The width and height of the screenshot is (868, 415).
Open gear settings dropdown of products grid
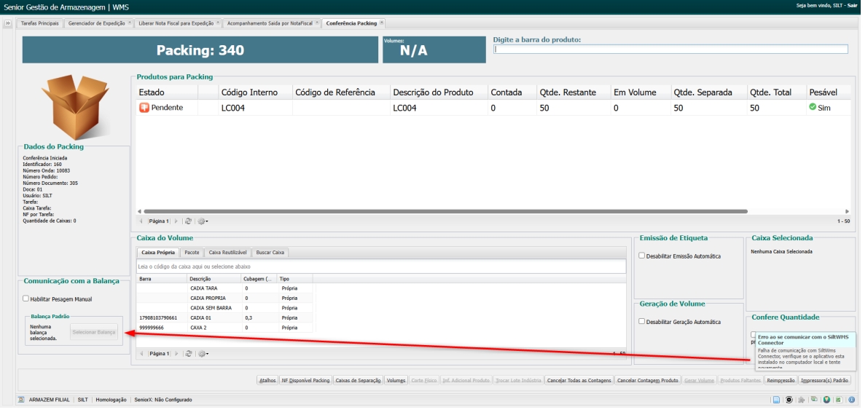click(203, 221)
